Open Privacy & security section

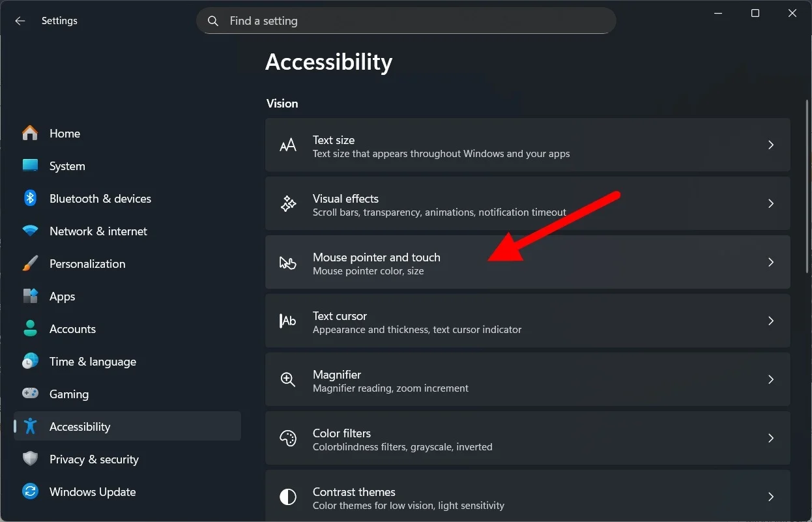tap(94, 459)
